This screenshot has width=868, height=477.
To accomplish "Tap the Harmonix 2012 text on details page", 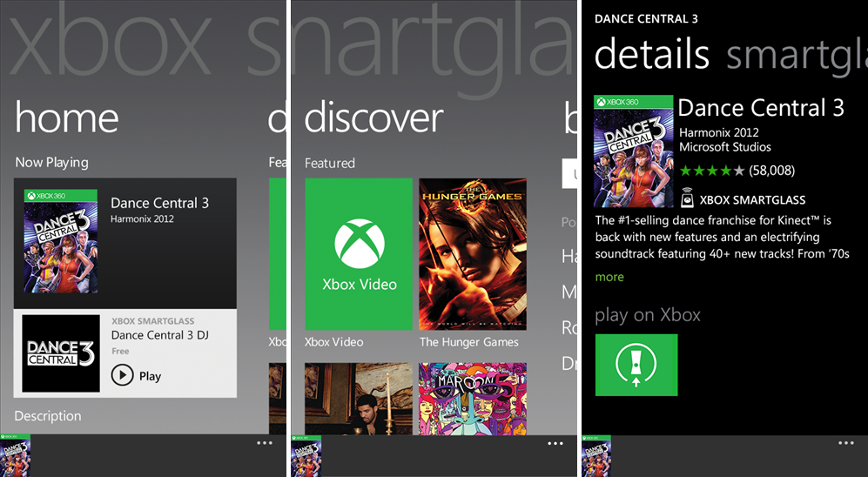I will pos(718,133).
